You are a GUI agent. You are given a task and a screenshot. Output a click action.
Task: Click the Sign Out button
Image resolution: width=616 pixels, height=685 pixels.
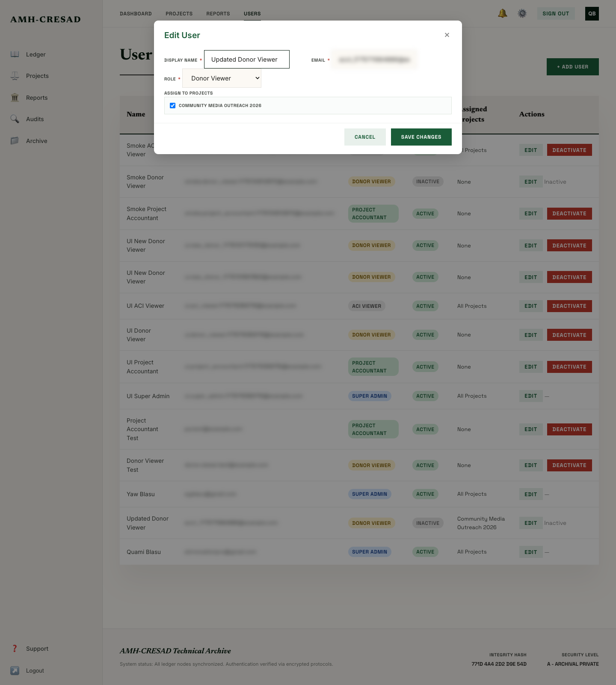click(x=556, y=14)
